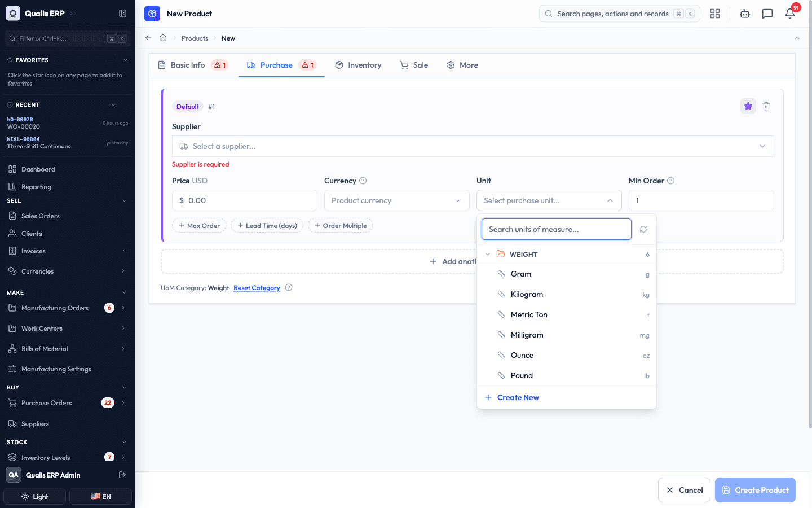Open the Sale tab
Screen dimensions: 812x508
(414, 65)
